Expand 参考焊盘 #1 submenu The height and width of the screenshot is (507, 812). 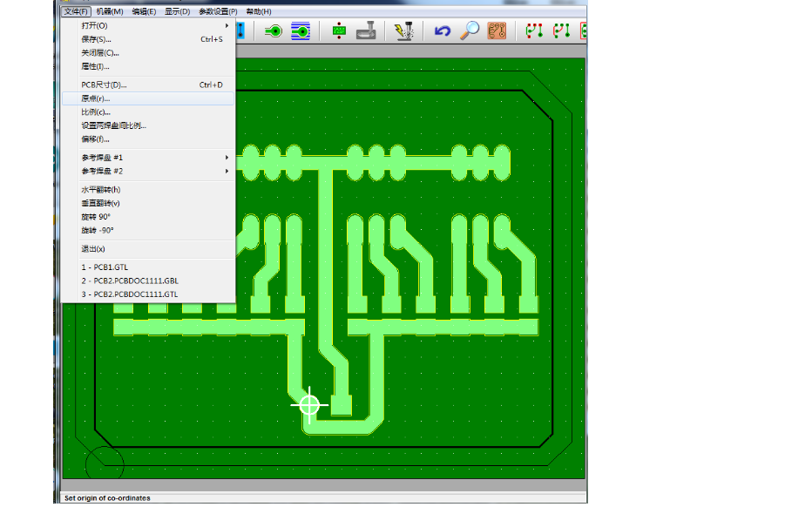click(148, 158)
